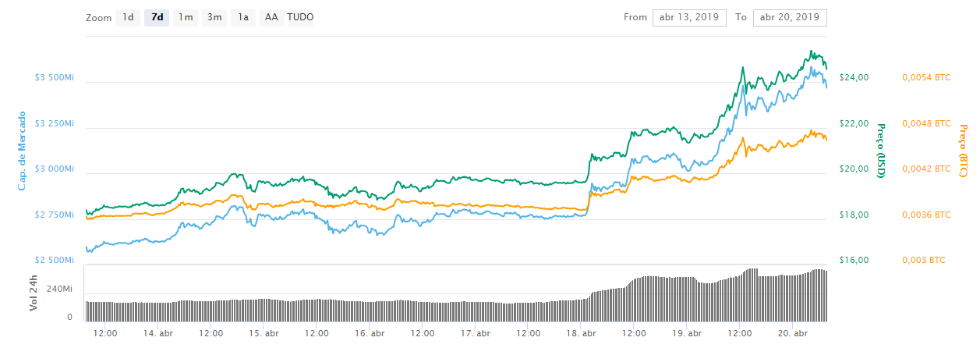Screen dimensions: 980x348
Task: Click the 0,0054 BTC axis label
Action: coord(926,78)
